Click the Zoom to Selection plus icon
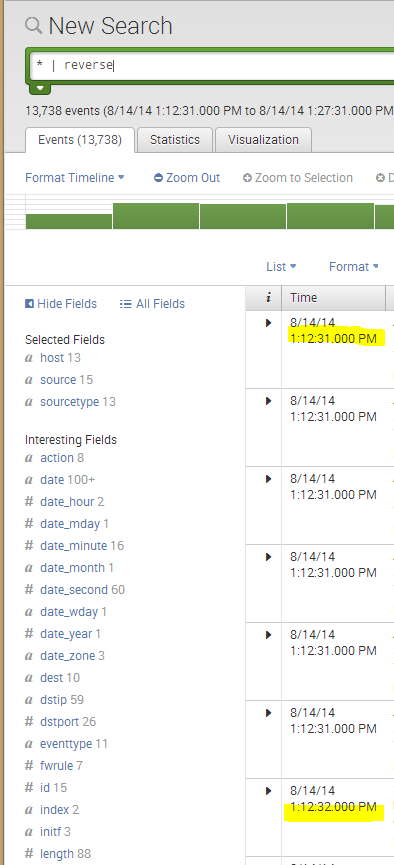 [x=247, y=178]
